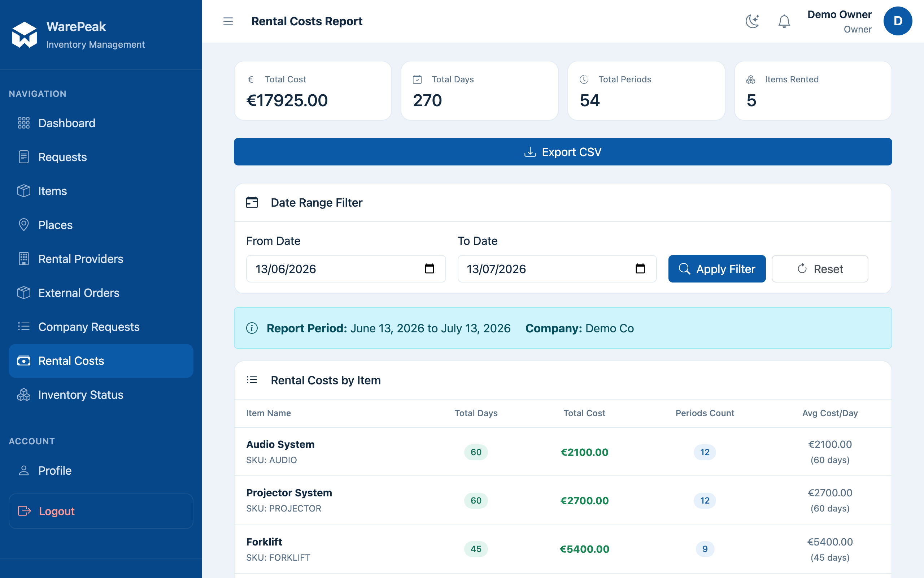Click the Demo Owner name text
924x578 pixels.
(x=839, y=14)
